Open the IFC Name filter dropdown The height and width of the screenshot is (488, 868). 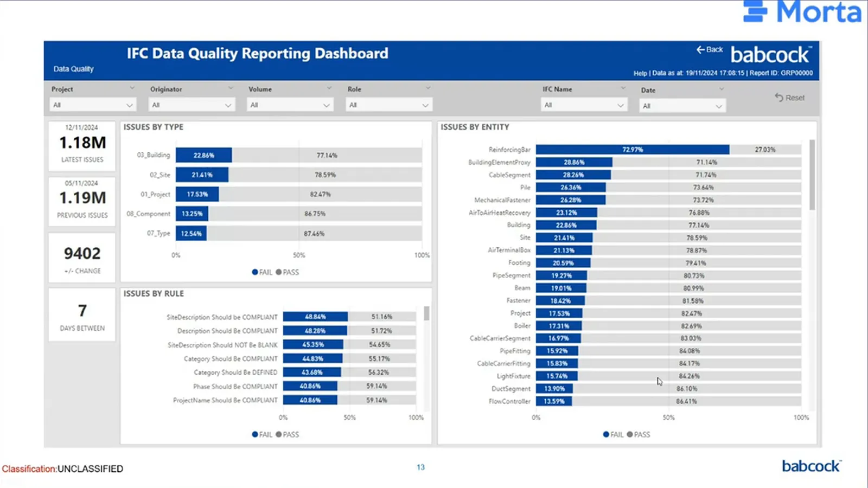coord(584,105)
